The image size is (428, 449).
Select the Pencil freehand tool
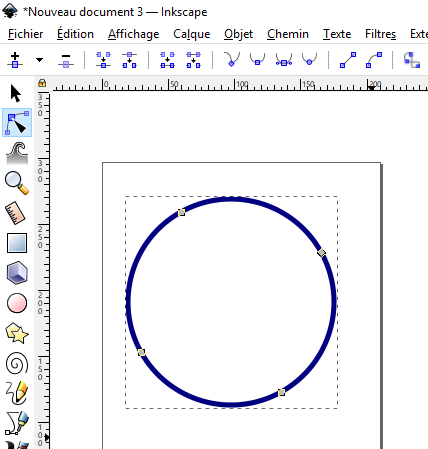pyautogui.click(x=17, y=393)
